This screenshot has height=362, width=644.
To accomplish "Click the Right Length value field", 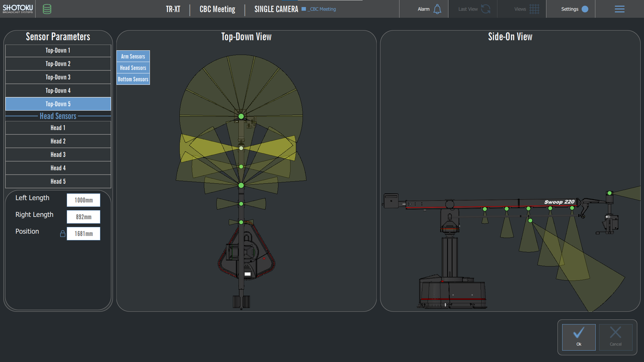I will 84,217.
